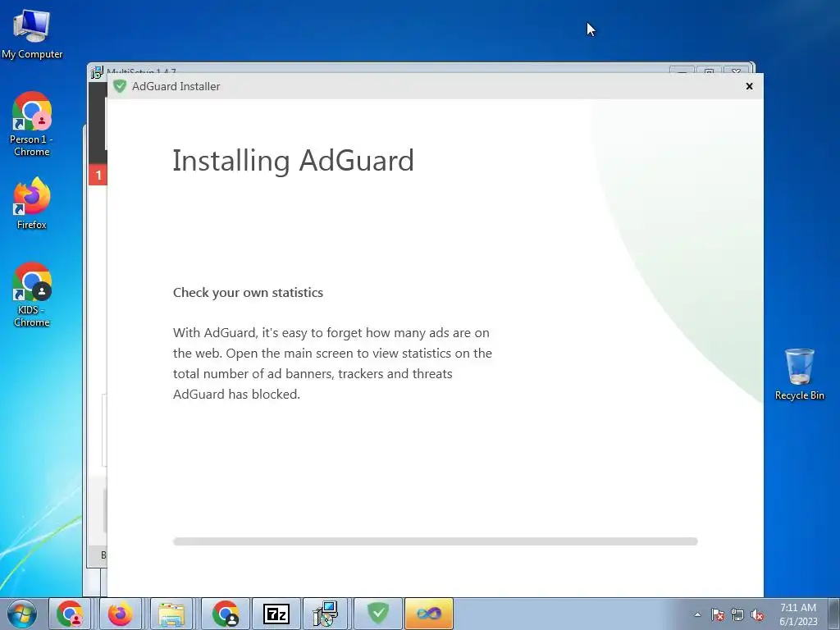Viewport: 840px width, 630px height.
Task: Launch KIDS Chrome profile from taskbar
Action: click(226, 614)
